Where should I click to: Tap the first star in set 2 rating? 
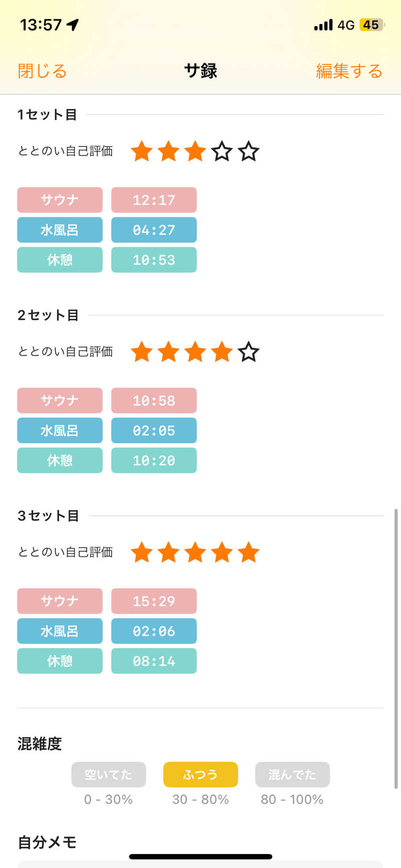point(142,352)
